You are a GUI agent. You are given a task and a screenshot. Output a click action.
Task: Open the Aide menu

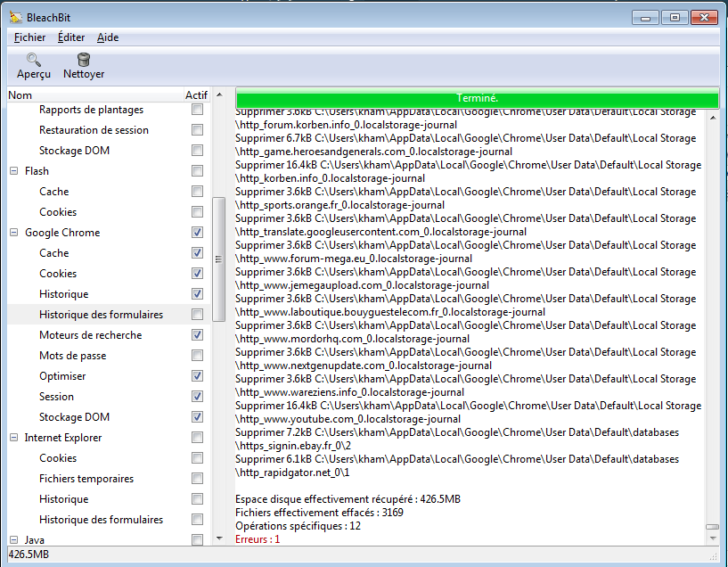pyautogui.click(x=107, y=37)
